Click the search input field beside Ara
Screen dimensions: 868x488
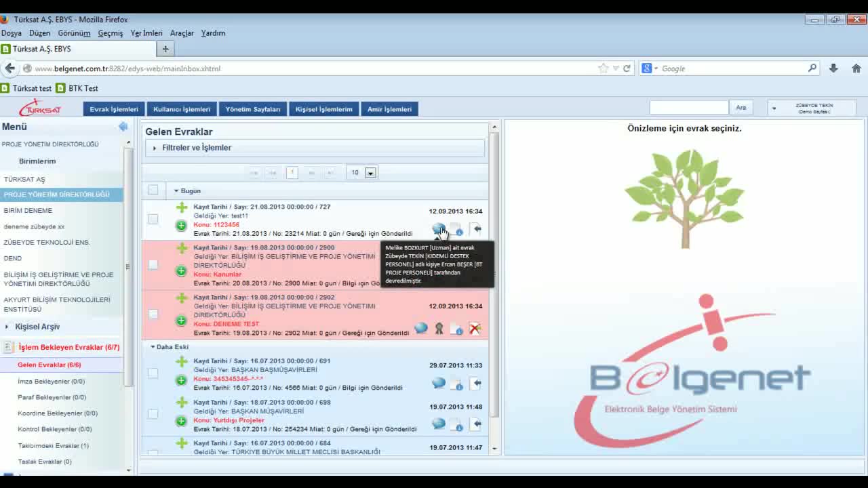pyautogui.click(x=688, y=107)
